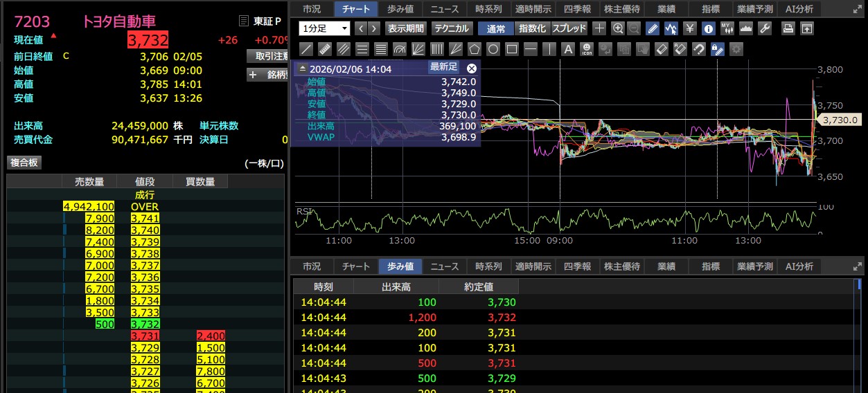The height and width of the screenshot is (393, 868).
Task: Click the 表示期間 button
Action: click(406, 28)
